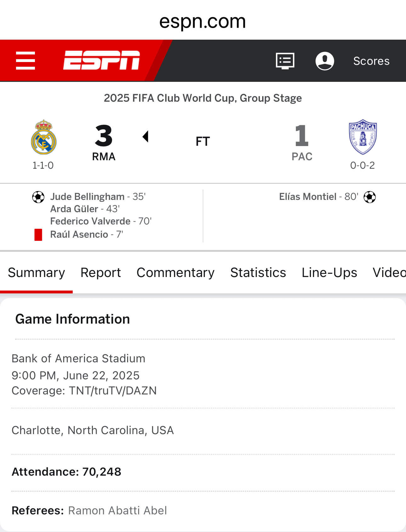
Task: Open the hamburger navigation menu
Action: click(x=25, y=61)
